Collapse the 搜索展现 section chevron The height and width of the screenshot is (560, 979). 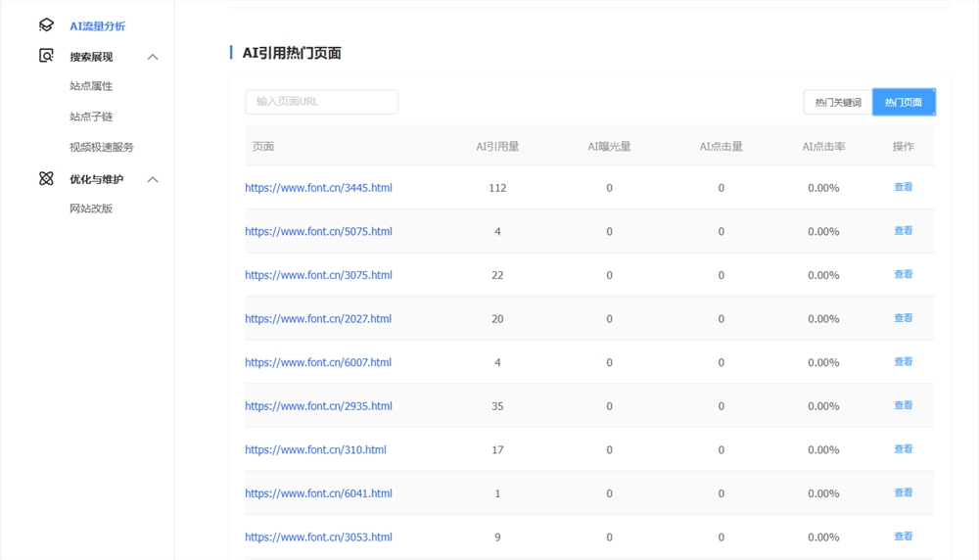click(153, 57)
